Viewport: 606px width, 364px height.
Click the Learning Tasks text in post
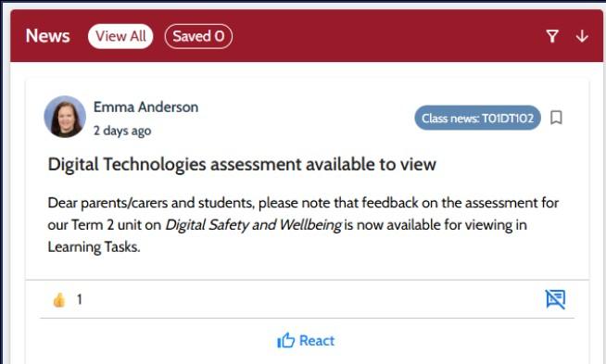(x=94, y=247)
